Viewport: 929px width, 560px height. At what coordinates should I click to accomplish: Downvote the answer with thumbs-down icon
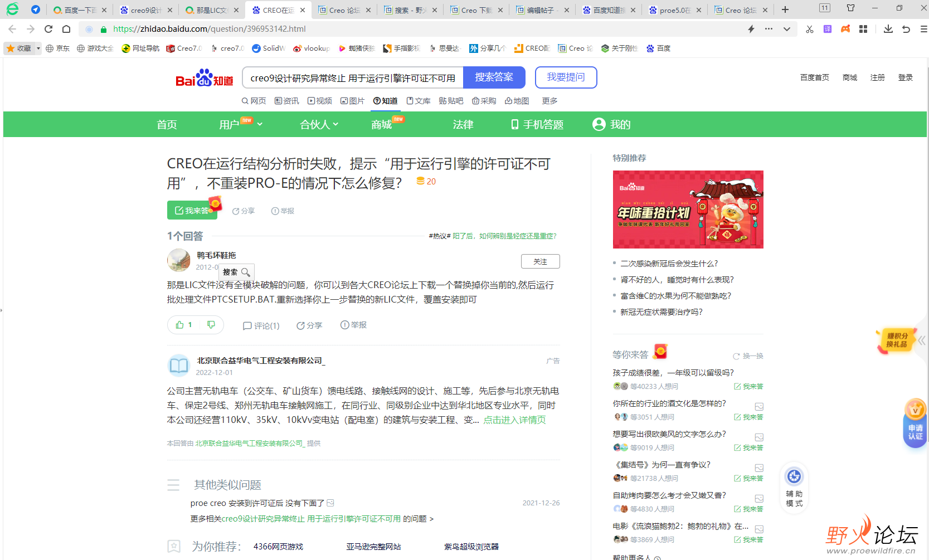pos(211,325)
